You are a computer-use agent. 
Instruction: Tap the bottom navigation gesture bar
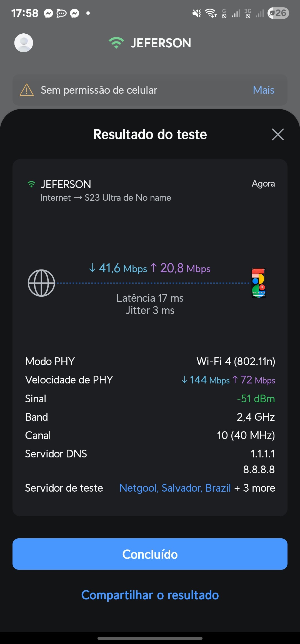150,638
